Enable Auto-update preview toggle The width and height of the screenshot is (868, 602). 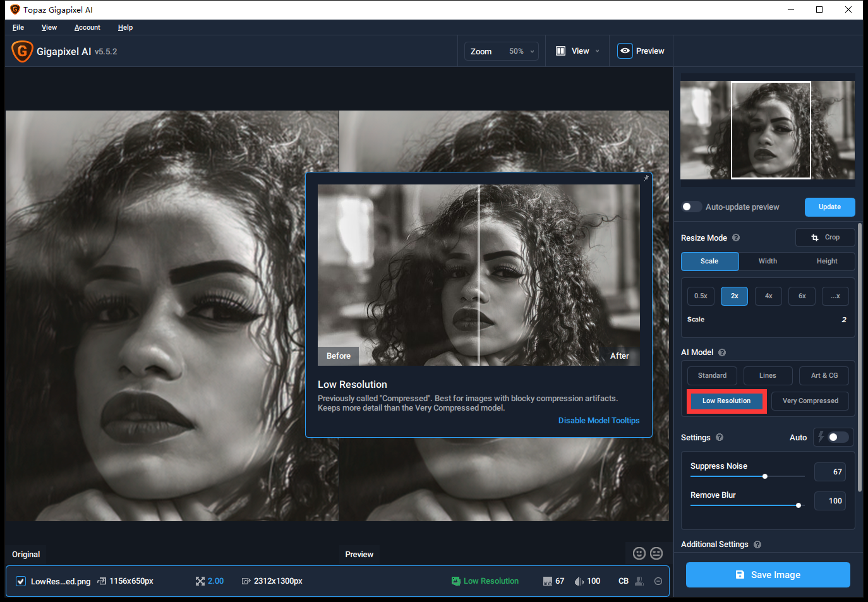click(x=692, y=207)
